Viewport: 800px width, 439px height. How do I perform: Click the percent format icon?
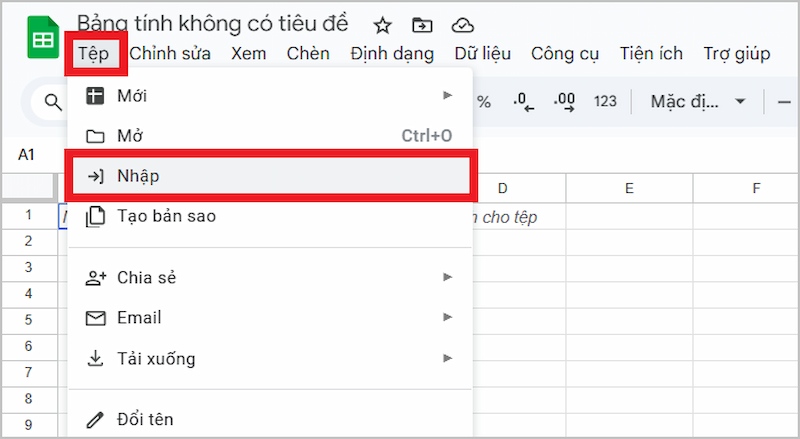point(484,102)
